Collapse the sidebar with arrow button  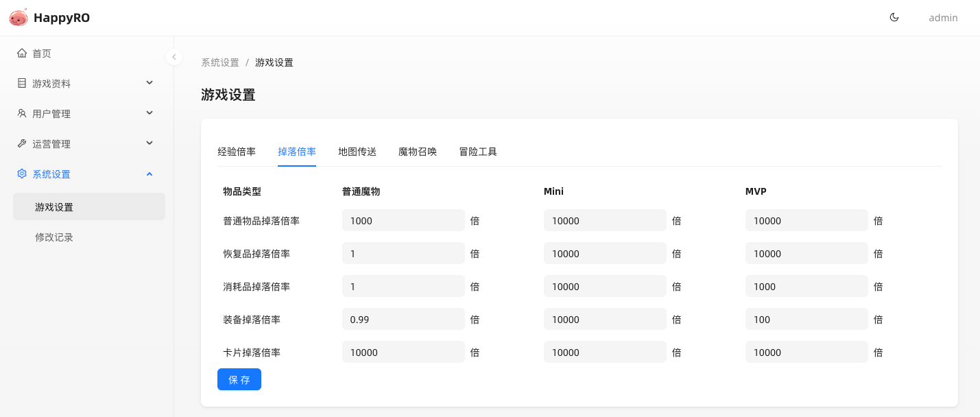(174, 57)
